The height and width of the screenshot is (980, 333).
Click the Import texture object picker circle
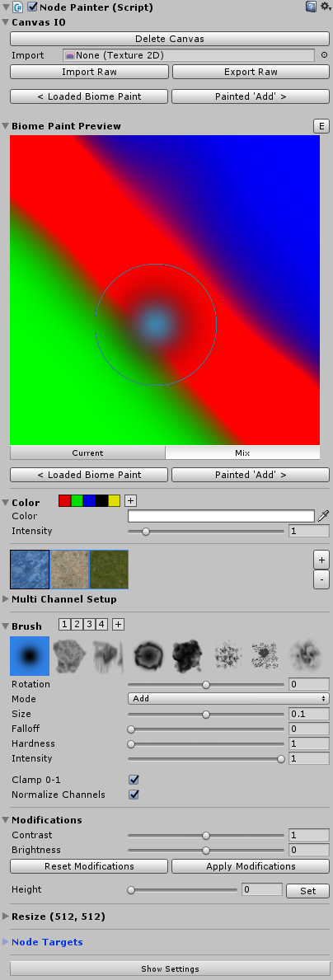point(324,55)
